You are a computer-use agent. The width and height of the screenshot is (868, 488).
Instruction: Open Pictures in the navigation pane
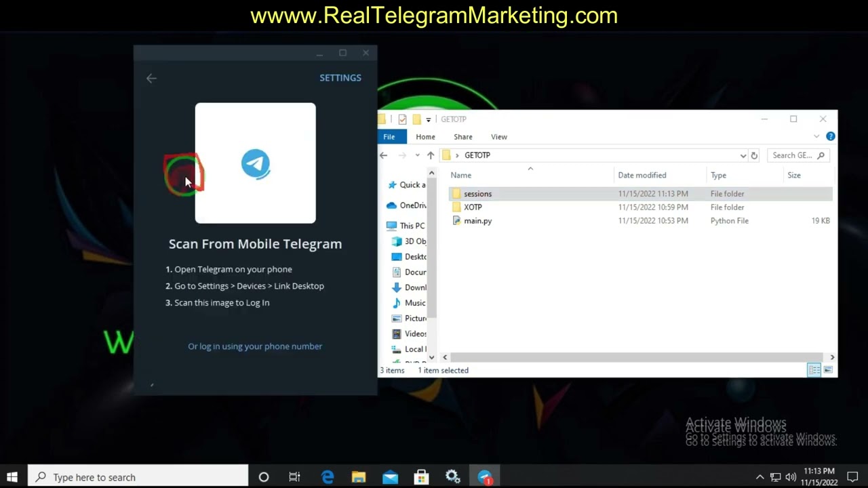click(x=410, y=319)
